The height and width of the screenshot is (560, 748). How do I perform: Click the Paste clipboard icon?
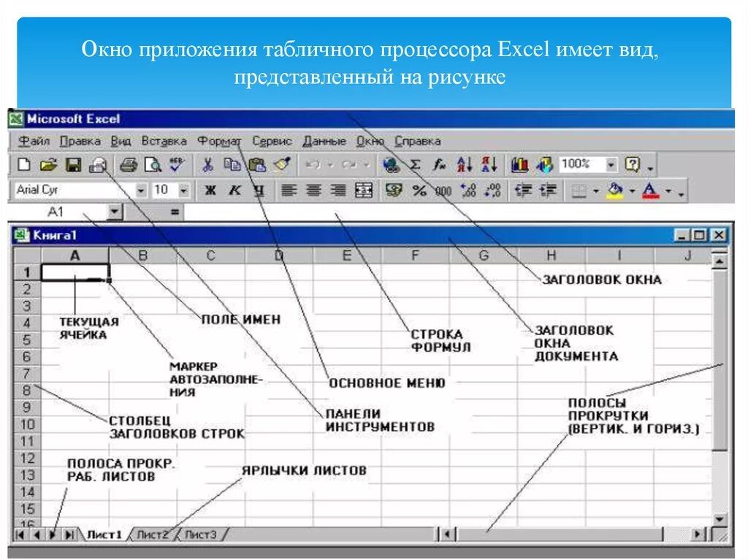coord(257,165)
